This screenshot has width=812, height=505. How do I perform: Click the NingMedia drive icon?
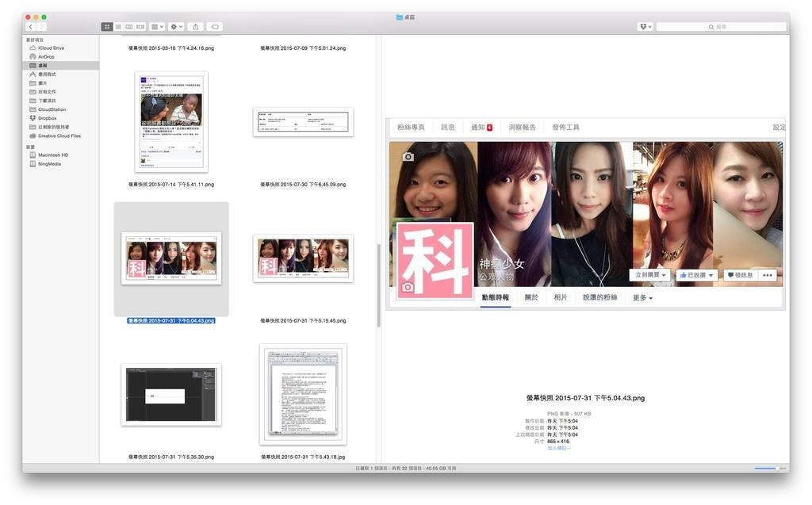[x=33, y=163]
